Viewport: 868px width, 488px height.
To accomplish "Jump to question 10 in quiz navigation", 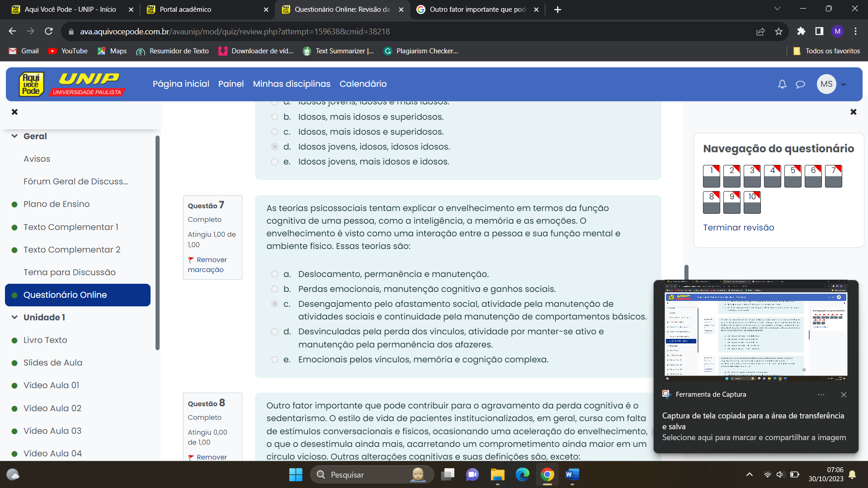I will [752, 202].
